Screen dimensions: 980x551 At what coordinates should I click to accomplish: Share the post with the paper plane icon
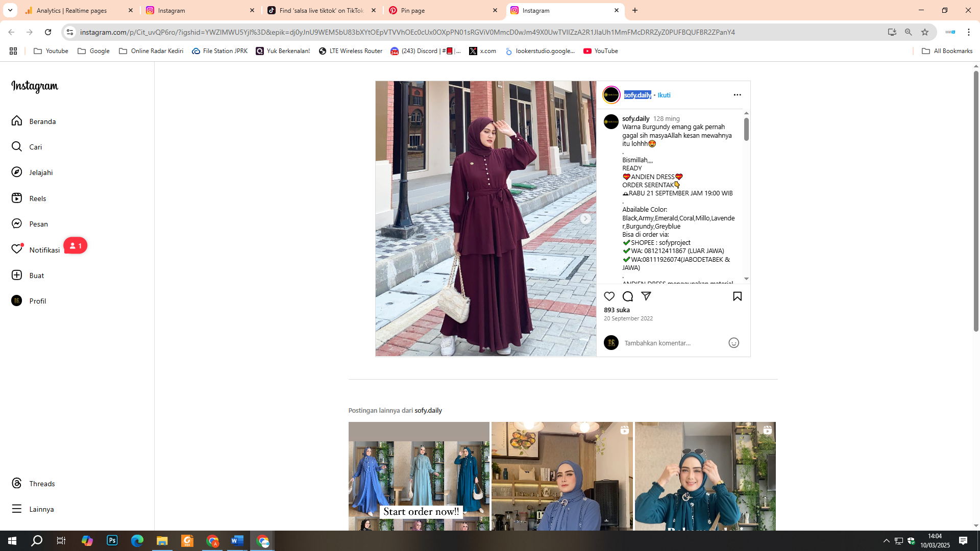coord(646,296)
